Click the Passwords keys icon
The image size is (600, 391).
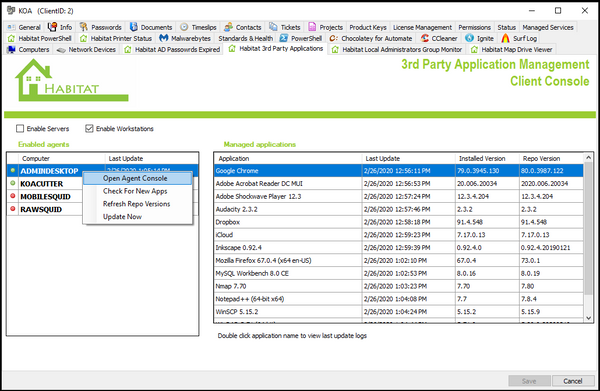pyautogui.click(x=83, y=27)
